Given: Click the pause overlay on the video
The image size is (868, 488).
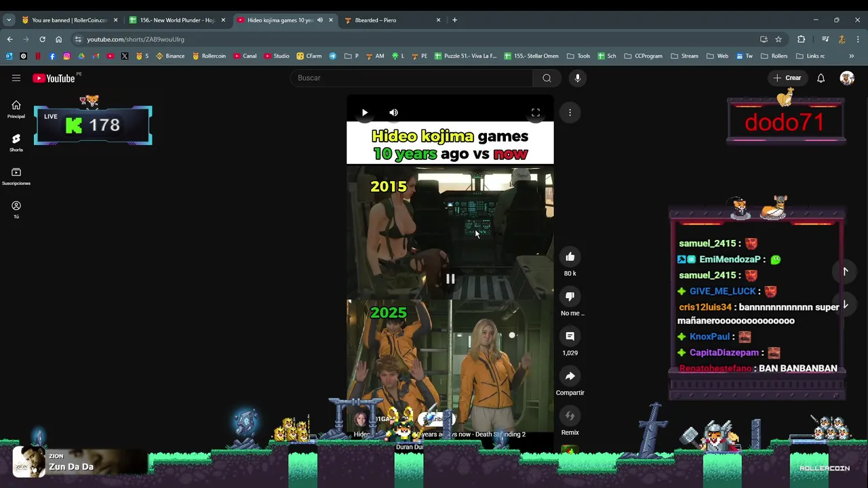Looking at the screenshot, I should click(x=450, y=279).
